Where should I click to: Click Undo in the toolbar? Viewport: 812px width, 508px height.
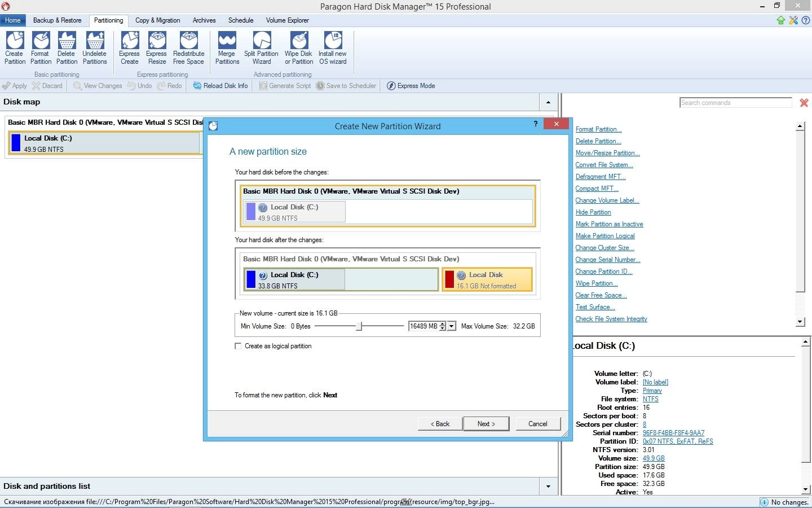(139, 86)
